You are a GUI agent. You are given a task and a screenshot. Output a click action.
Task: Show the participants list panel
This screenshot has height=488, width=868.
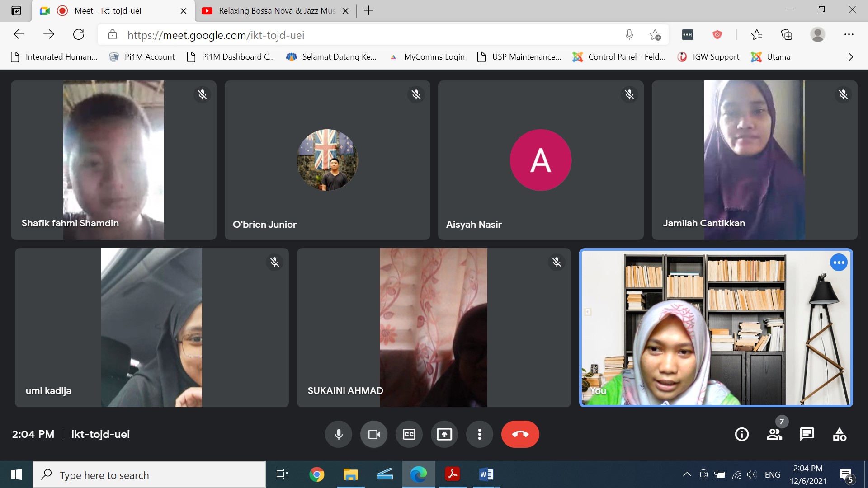tap(774, 434)
